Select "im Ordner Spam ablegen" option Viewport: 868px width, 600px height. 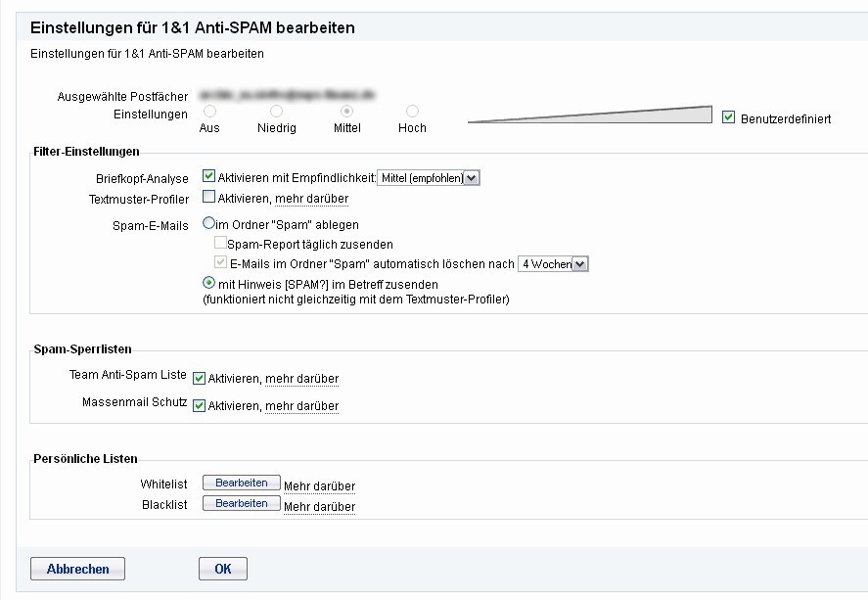click(208, 224)
